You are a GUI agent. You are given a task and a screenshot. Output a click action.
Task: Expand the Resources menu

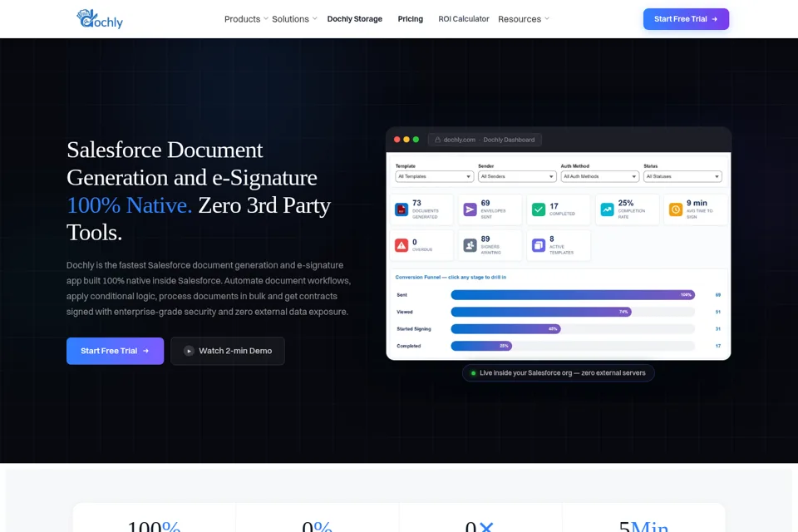(524, 19)
